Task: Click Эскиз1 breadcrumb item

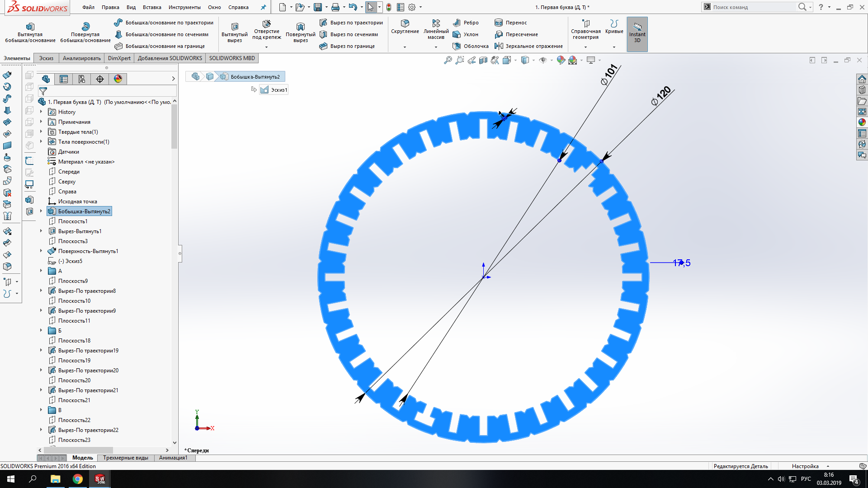Action: [x=274, y=90]
